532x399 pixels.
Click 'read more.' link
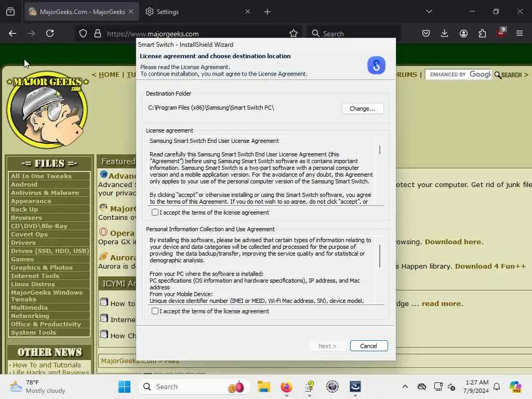[442, 303]
